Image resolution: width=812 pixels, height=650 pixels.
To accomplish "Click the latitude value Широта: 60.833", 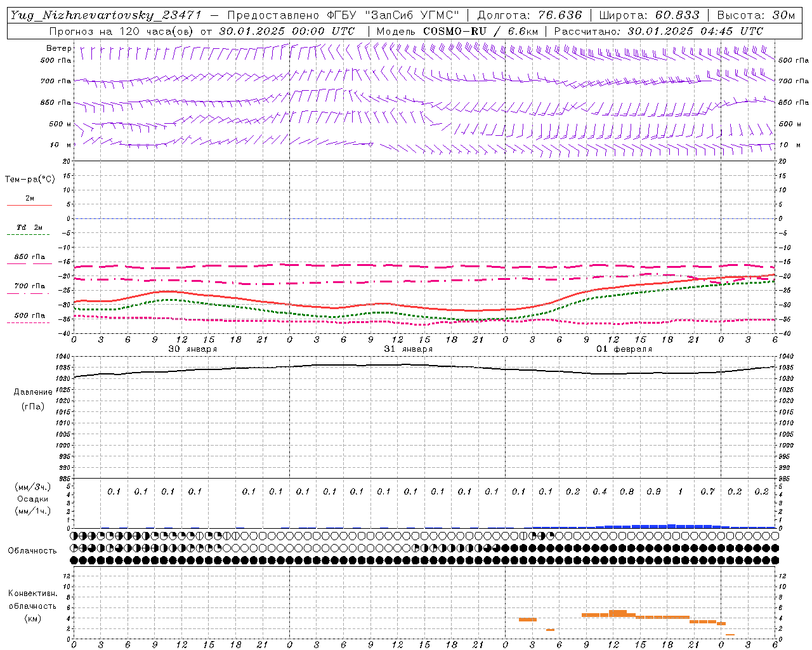I will coord(650,15).
